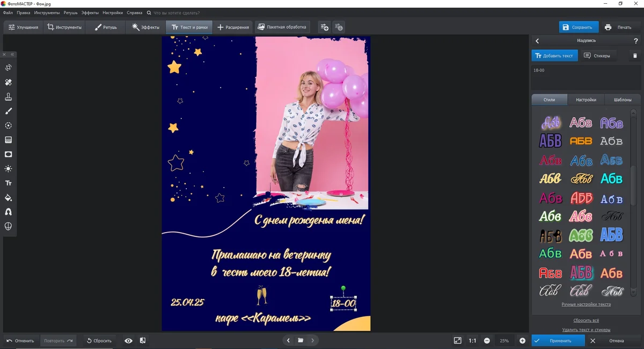Select the Стили tab in text panel
The width and height of the screenshot is (644, 349).
[550, 100]
